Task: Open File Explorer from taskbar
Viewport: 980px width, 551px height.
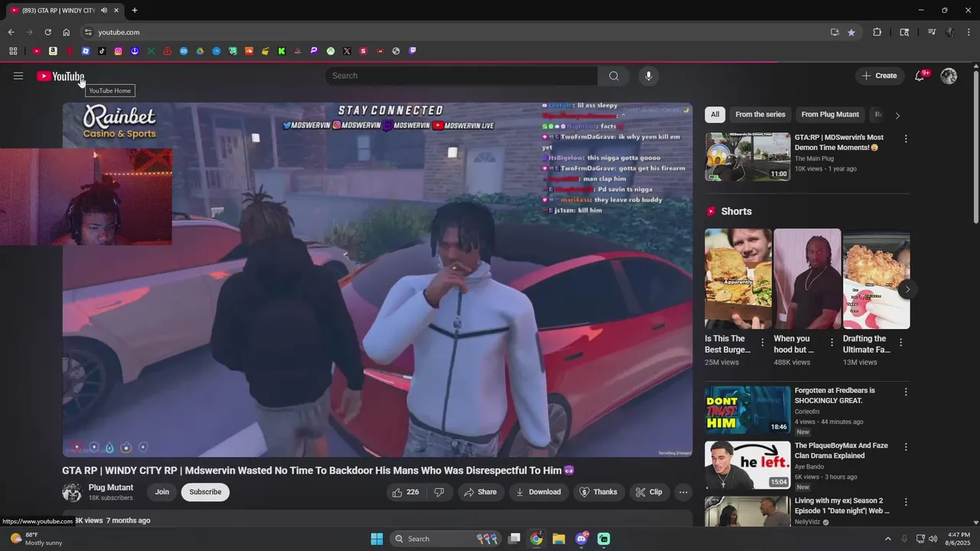Action: pyautogui.click(x=559, y=539)
